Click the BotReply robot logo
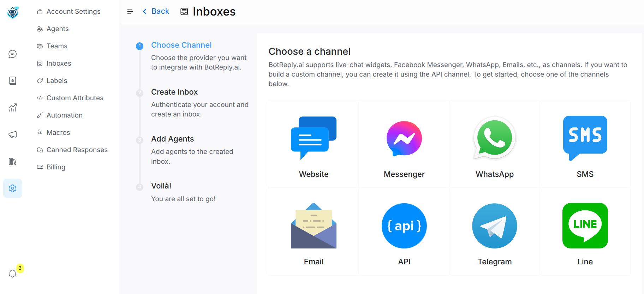 pyautogui.click(x=13, y=12)
